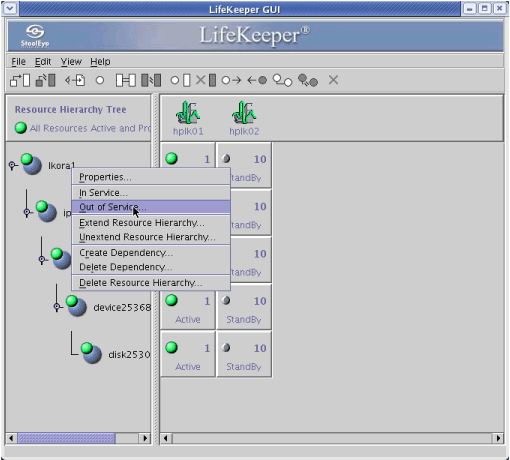Open the View menu

point(71,62)
